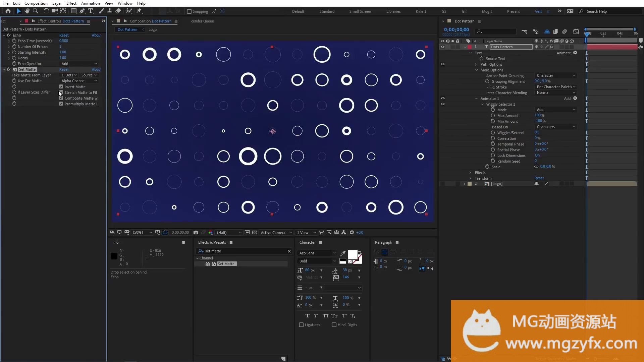Select Set Matte in Effects & Presets list
This screenshot has width=644, height=362.
(x=226, y=264)
